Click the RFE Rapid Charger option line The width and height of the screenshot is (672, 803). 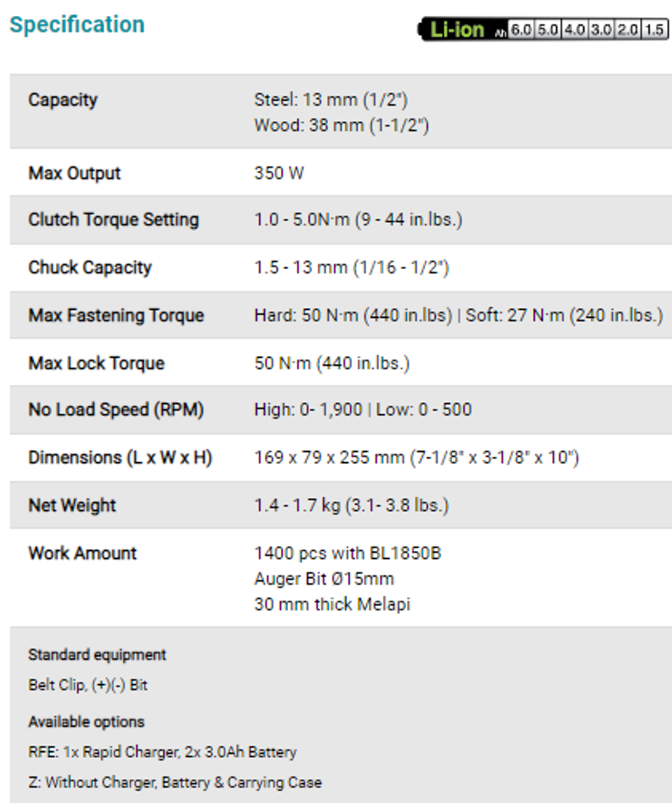coord(163,752)
